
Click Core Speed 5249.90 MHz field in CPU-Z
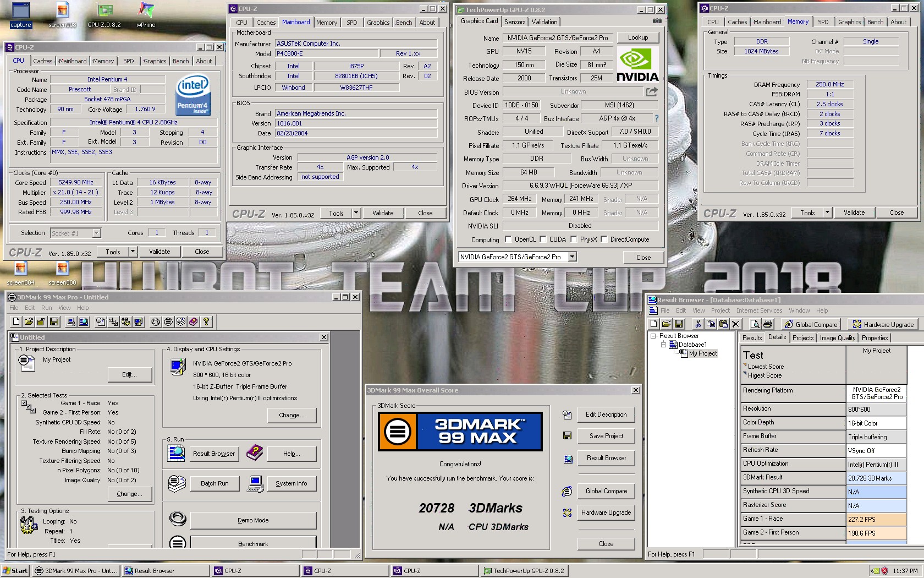[76, 182]
